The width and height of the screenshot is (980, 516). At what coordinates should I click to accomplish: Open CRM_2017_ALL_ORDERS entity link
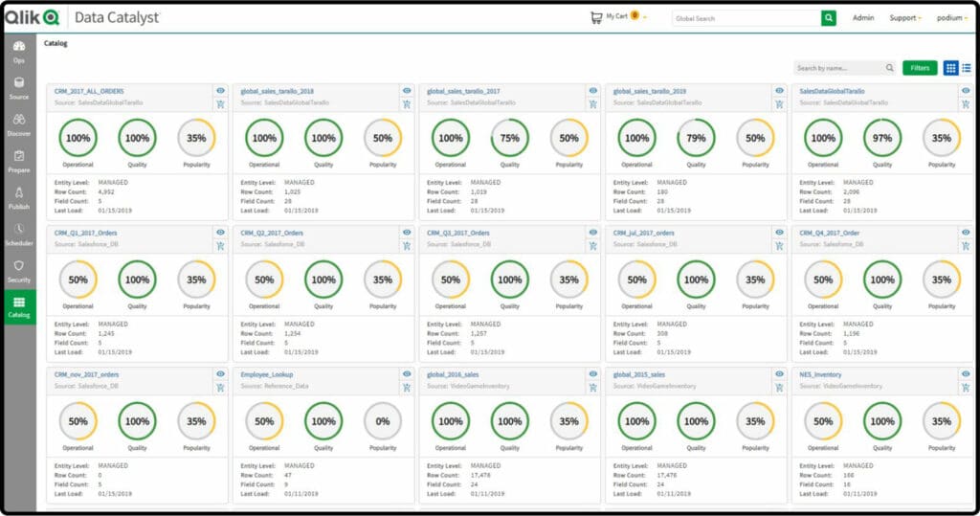tap(89, 91)
